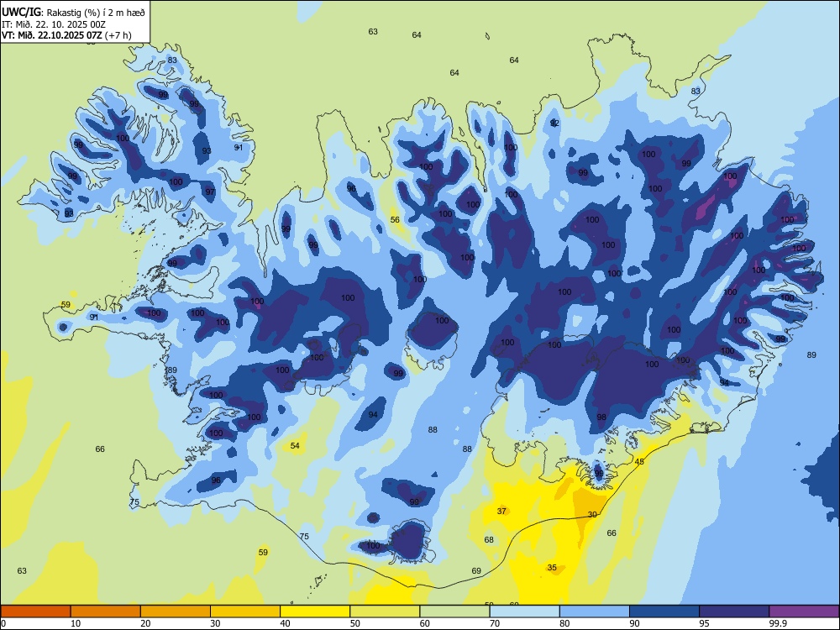Click the navy 95–99.9 legend swatch

(734, 612)
